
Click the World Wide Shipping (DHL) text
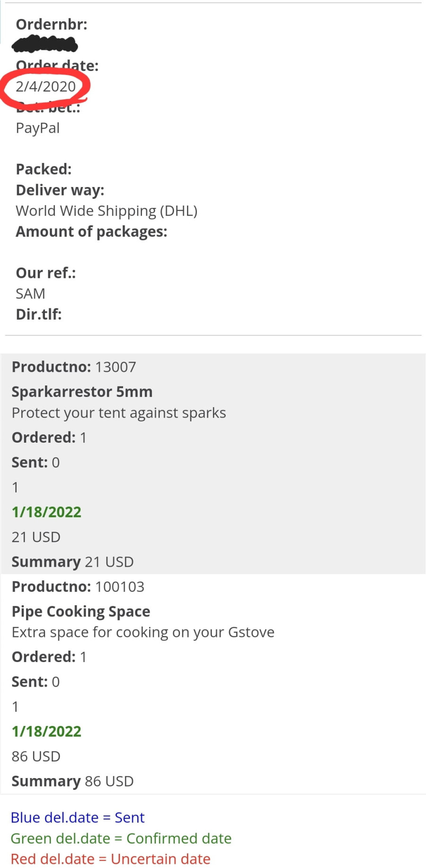pos(106,211)
